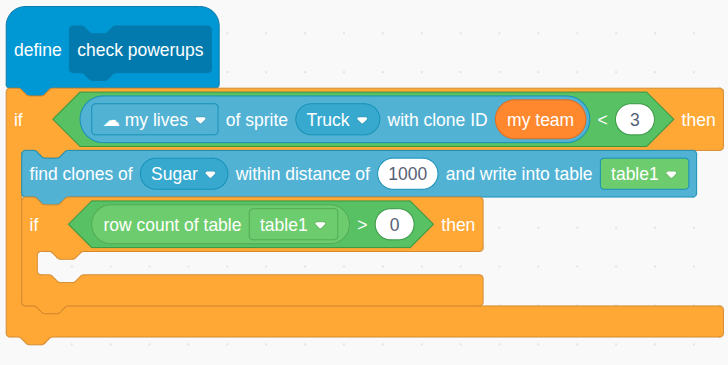Click the greater-than operator symbol
This screenshot has width=728, height=365.
pos(362,225)
